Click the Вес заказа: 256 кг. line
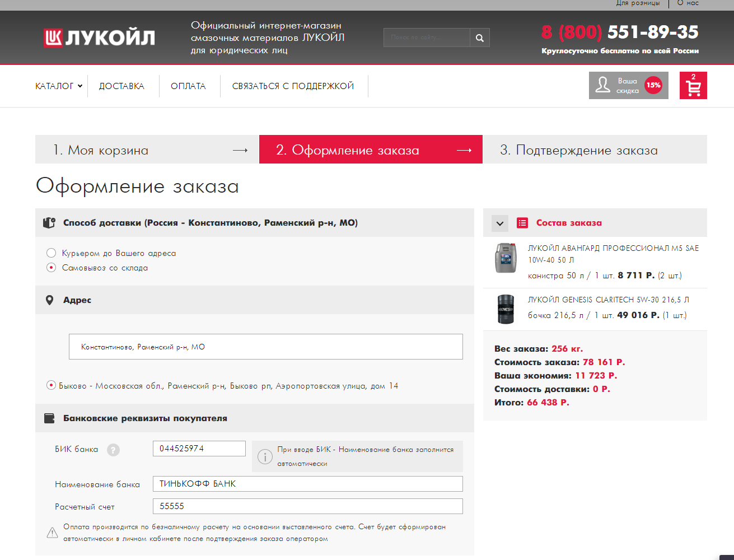The image size is (734, 560). pos(539,349)
